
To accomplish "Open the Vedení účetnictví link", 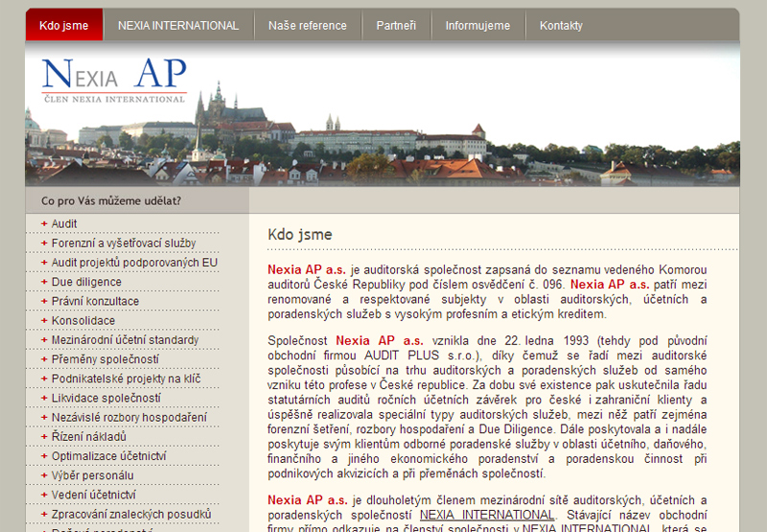I will [94, 495].
